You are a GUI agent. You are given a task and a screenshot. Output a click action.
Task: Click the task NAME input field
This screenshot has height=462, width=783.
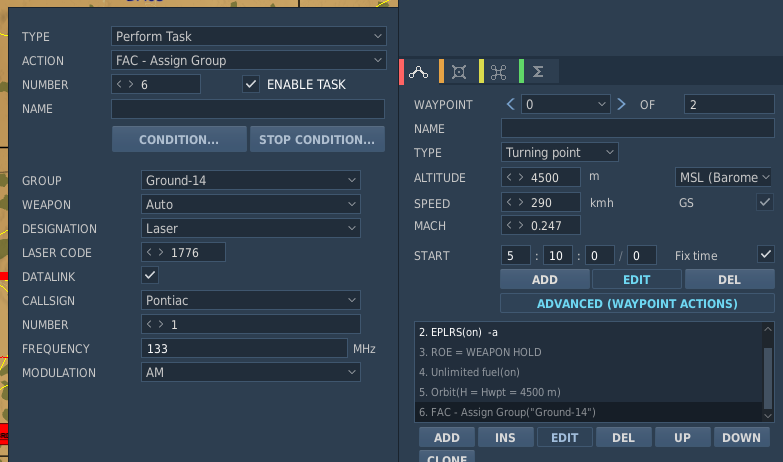pos(248,108)
